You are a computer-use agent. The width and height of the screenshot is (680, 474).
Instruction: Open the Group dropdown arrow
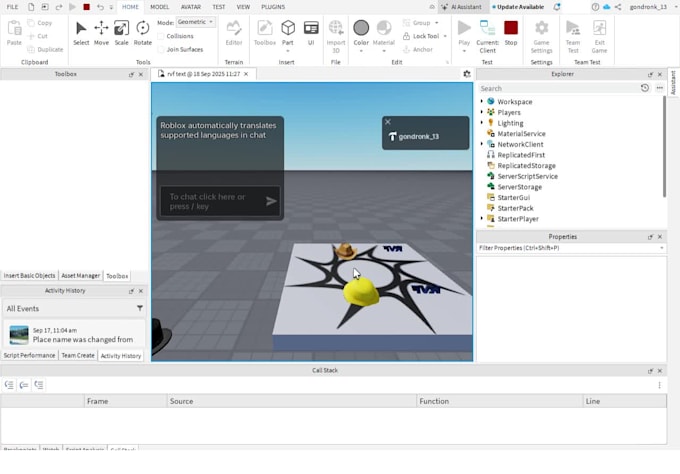pyautogui.click(x=437, y=23)
